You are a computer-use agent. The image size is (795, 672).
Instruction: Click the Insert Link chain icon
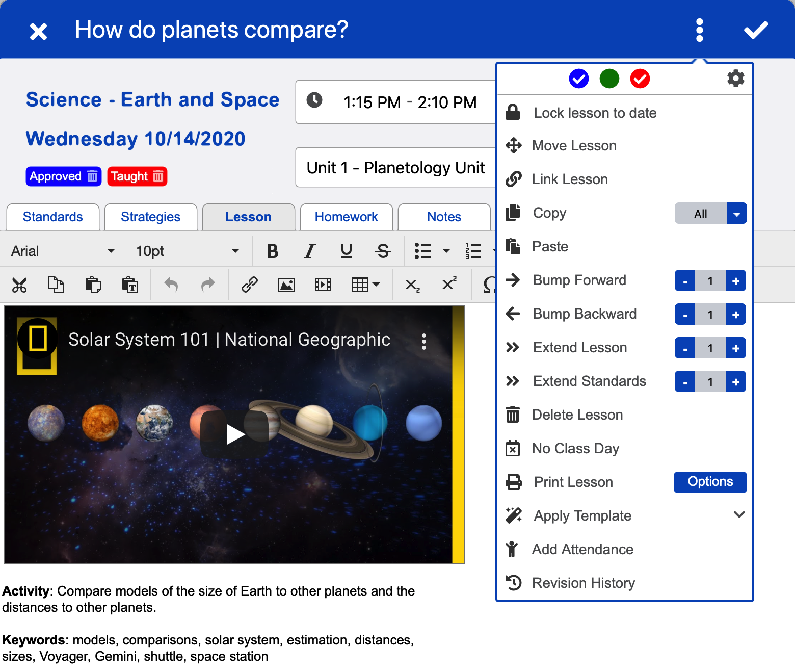pos(249,285)
